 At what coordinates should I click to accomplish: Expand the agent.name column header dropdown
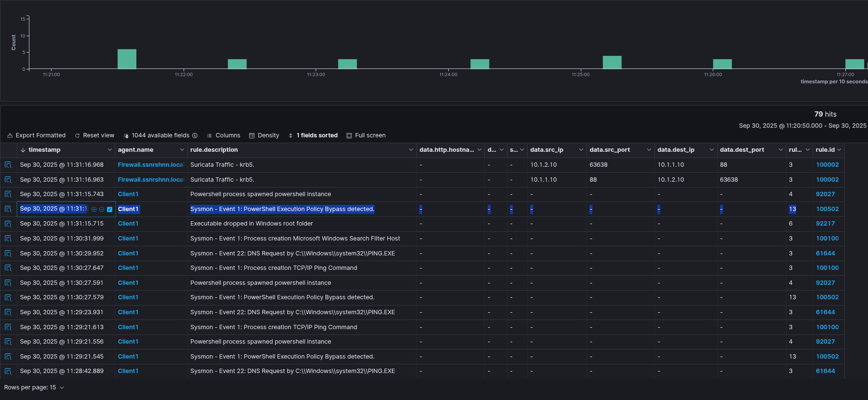coord(182,150)
